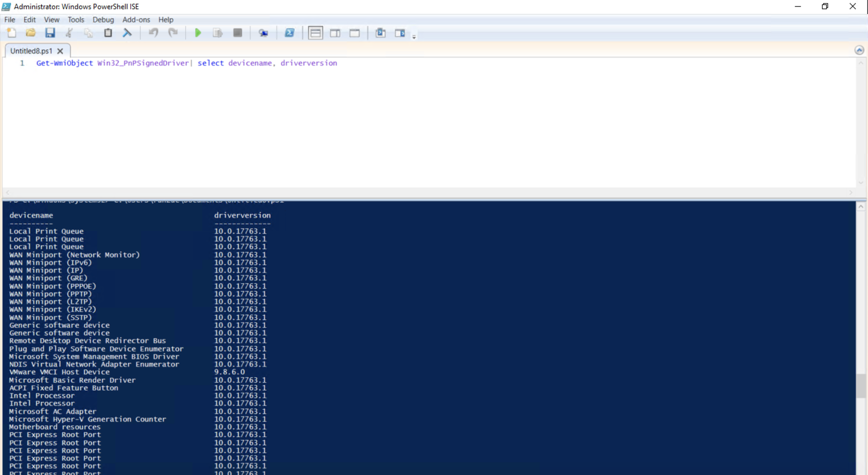The height and width of the screenshot is (475, 868).
Task: Open an existing script
Action: [x=31, y=33]
